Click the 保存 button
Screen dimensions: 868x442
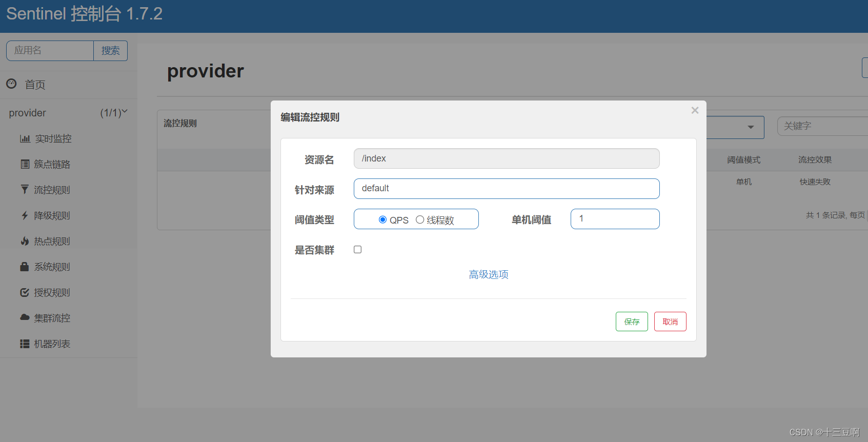click(632, 322)
